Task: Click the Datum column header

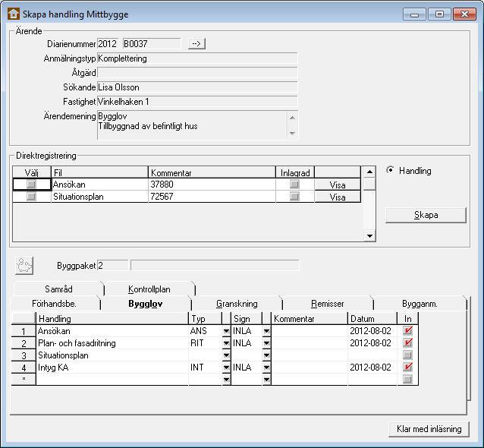Action: 372,319
